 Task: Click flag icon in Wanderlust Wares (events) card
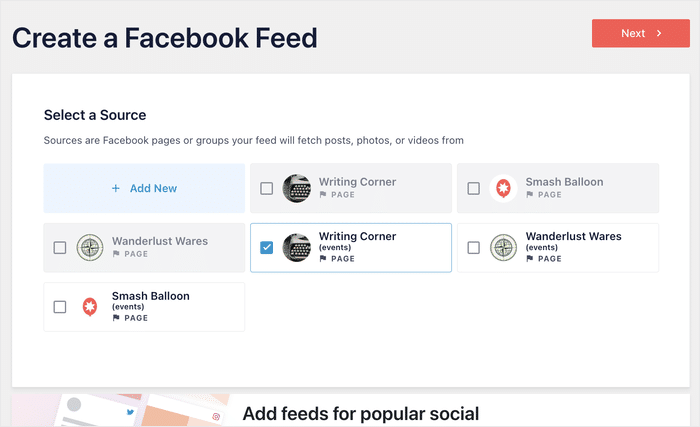point(530,258)
